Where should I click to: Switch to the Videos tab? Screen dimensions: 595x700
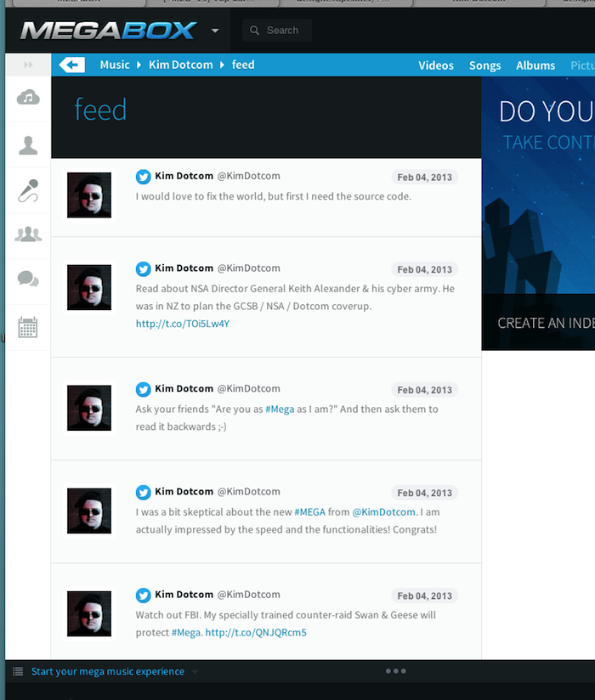(x=435, y=65)
